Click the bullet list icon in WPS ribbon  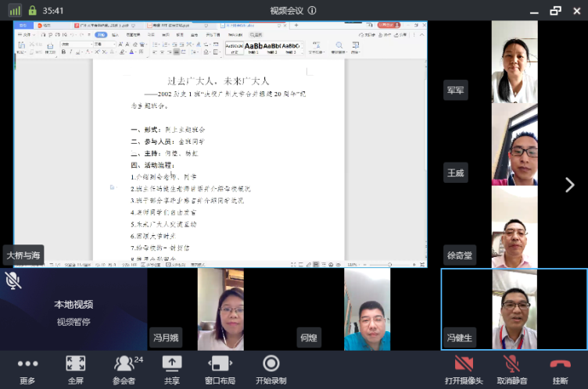156,45
